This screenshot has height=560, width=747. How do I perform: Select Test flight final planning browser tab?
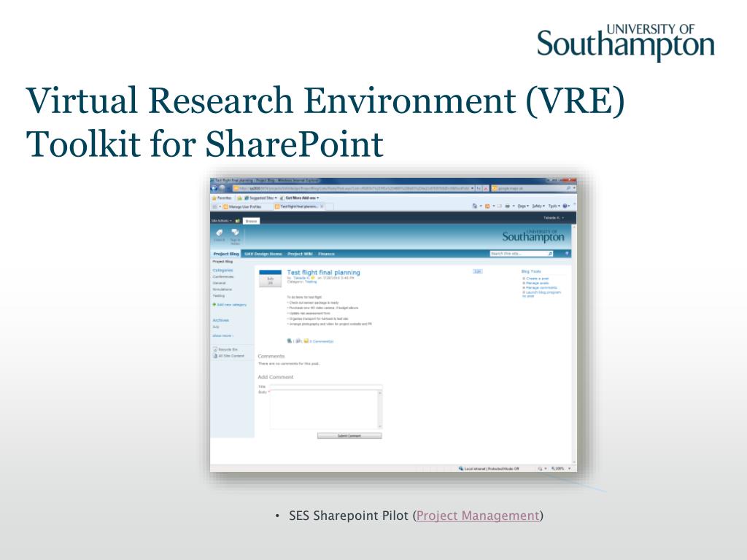300,206
